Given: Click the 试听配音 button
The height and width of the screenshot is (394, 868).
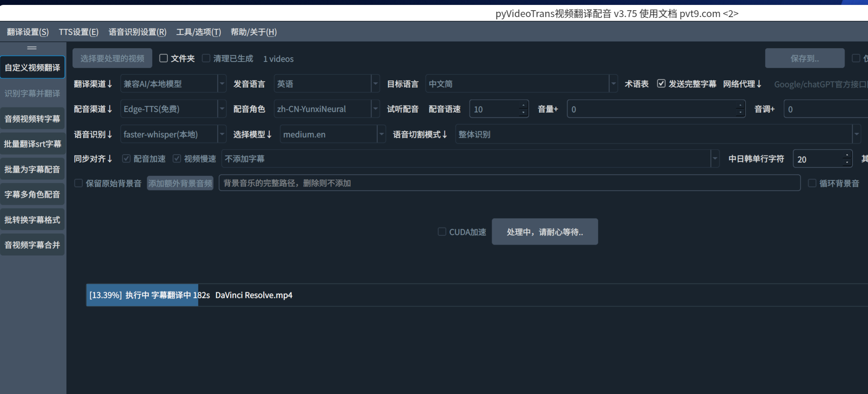Looking at the screenshot, I should point(403,109).
